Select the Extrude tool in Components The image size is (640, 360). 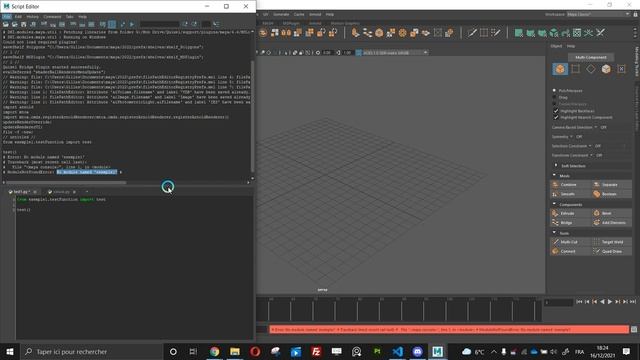[x=570, y=213]
